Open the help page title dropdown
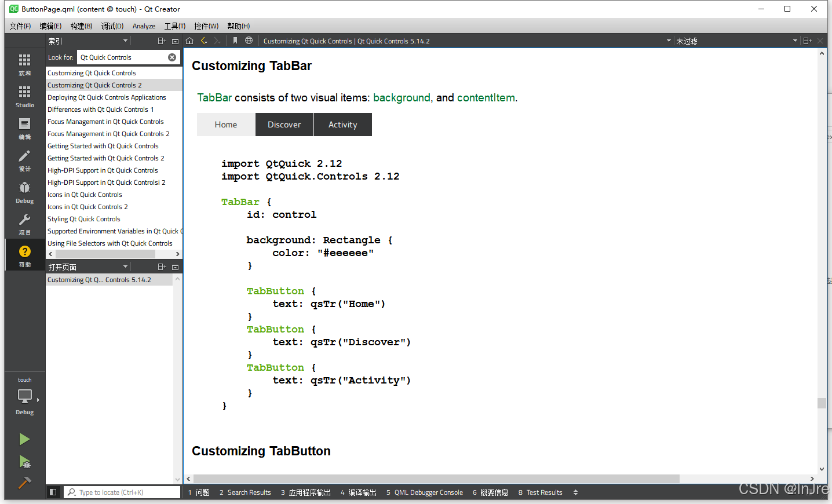Viewport: 832px width, 504px height. point(669,41)
